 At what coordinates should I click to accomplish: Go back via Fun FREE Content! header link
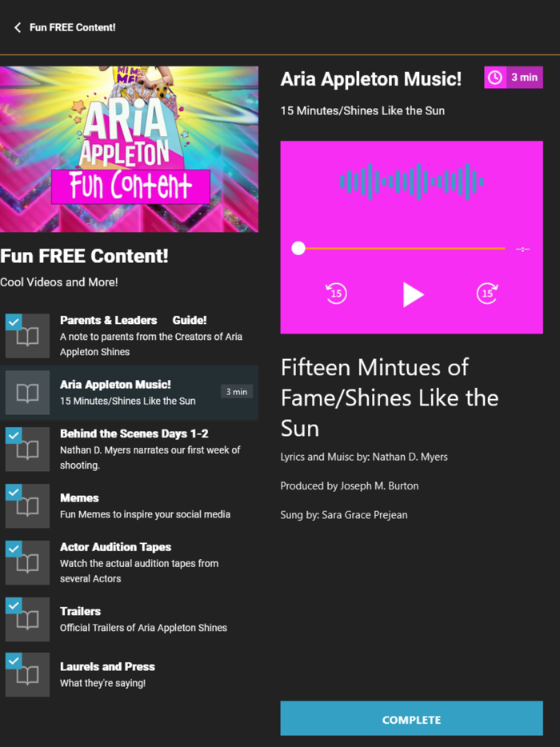(x=73, y=28)
